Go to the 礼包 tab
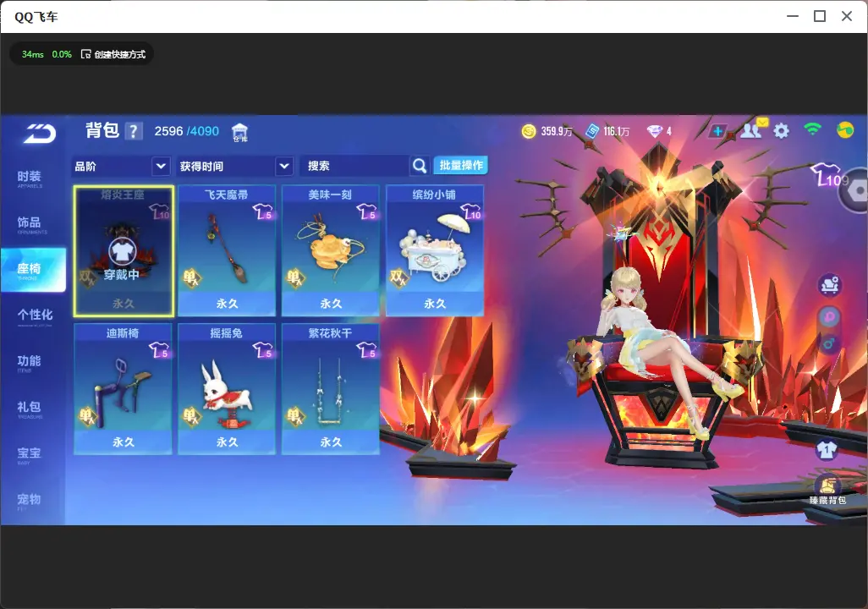868x609 pixels. pyautogui.click(x=30, y=409)
